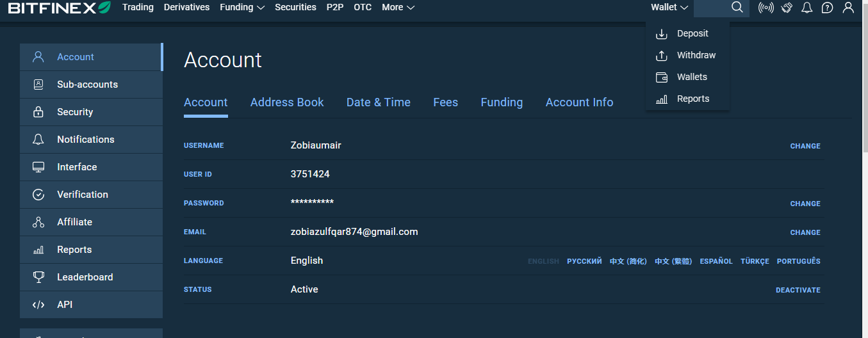The height and width of the screenshot is (338, 868).
Task: Open Leaderboard in the sidebar
Action: [x=91, y=277]
